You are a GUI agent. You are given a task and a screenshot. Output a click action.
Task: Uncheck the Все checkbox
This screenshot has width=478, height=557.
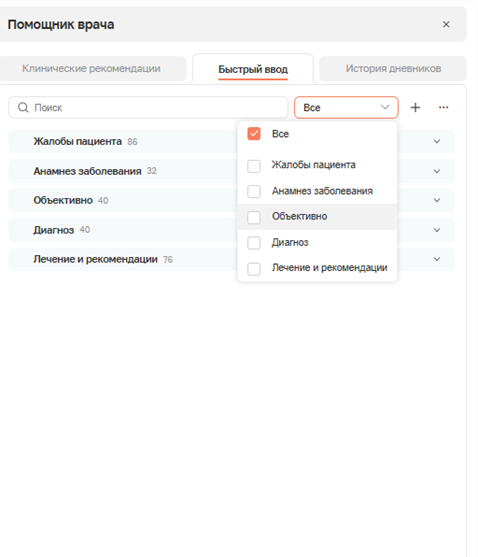tap(254, 134)
